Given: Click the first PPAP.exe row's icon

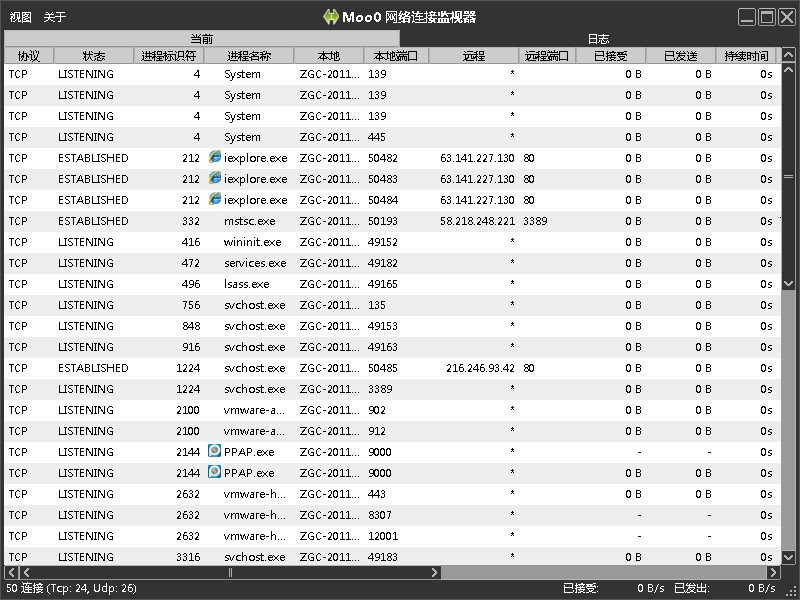Looking at the screenshot, I should (x=214, y=452).
